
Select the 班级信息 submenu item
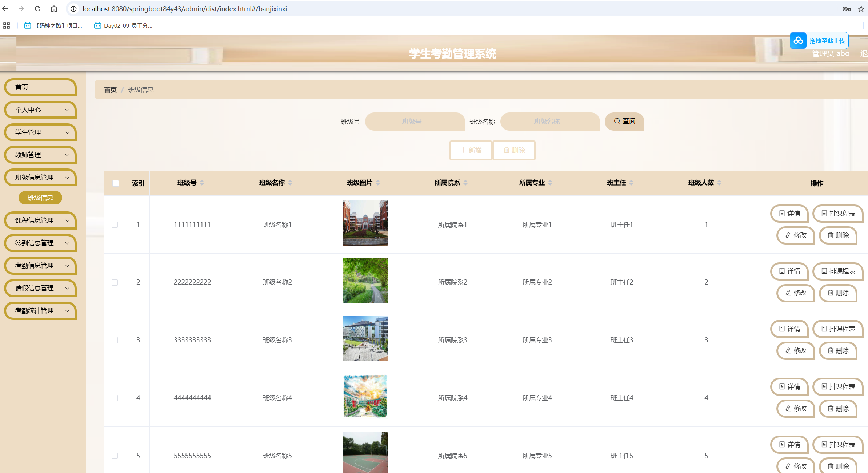(40, 198)
